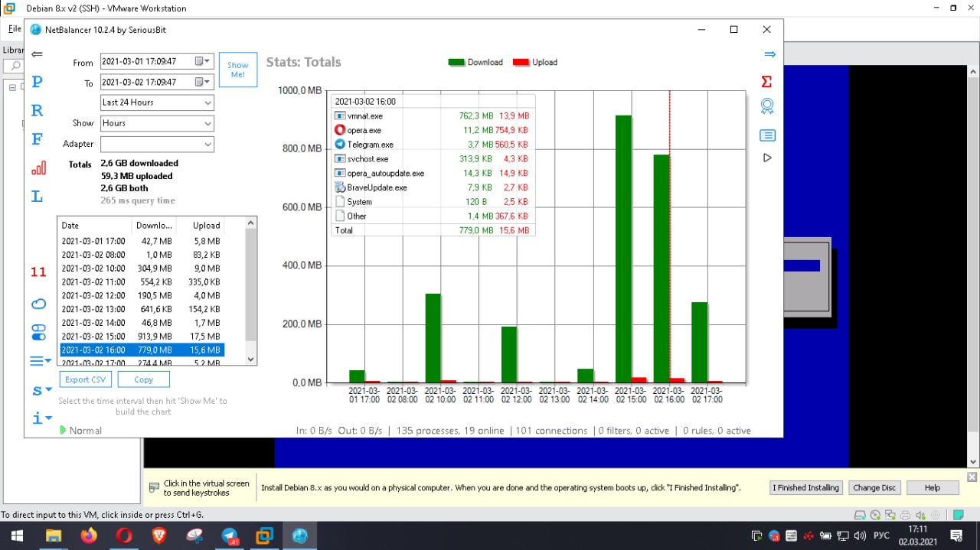This screenshot has width=980, height=550.
Task: Click the award ribbon icon on right
Action: click(x=767, y=106)
